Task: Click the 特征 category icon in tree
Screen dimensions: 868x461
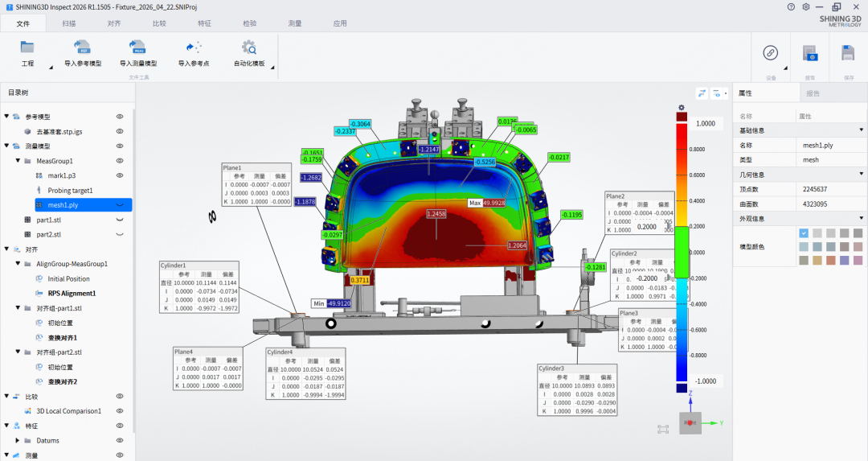Action: [17, 426]
